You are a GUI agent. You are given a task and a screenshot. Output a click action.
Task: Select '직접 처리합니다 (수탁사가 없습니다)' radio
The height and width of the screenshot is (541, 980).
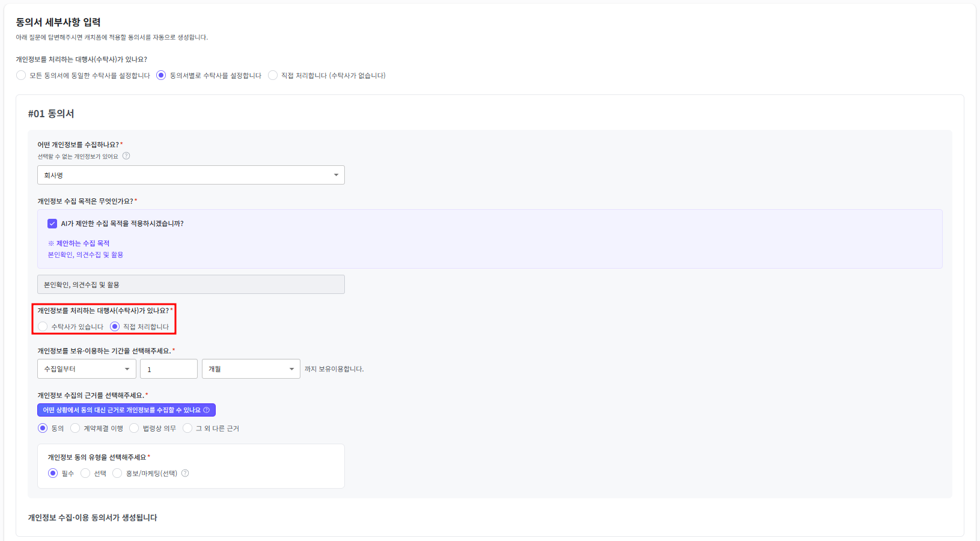point(273,75)
